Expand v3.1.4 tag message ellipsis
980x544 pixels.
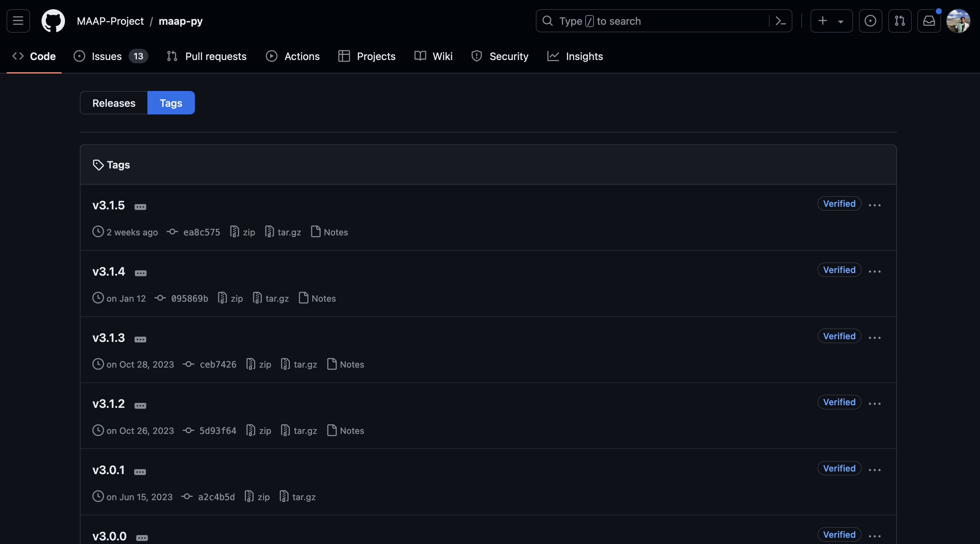click(140, 273)
